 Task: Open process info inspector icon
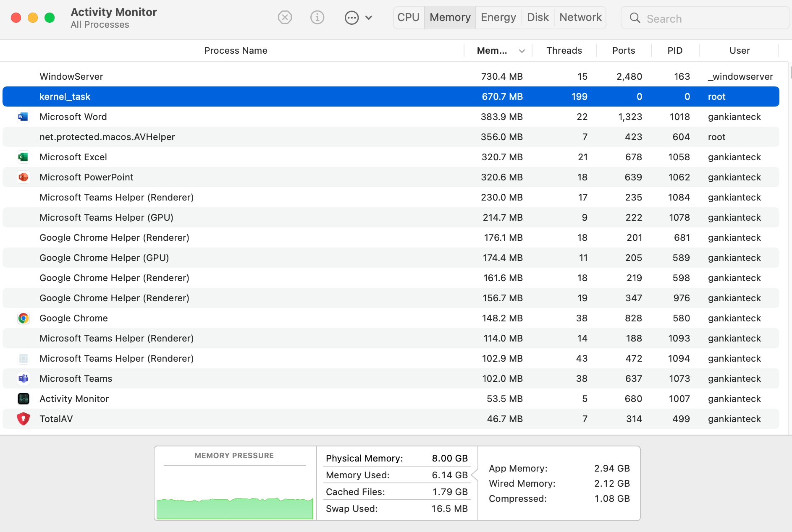tap(317, 18)
